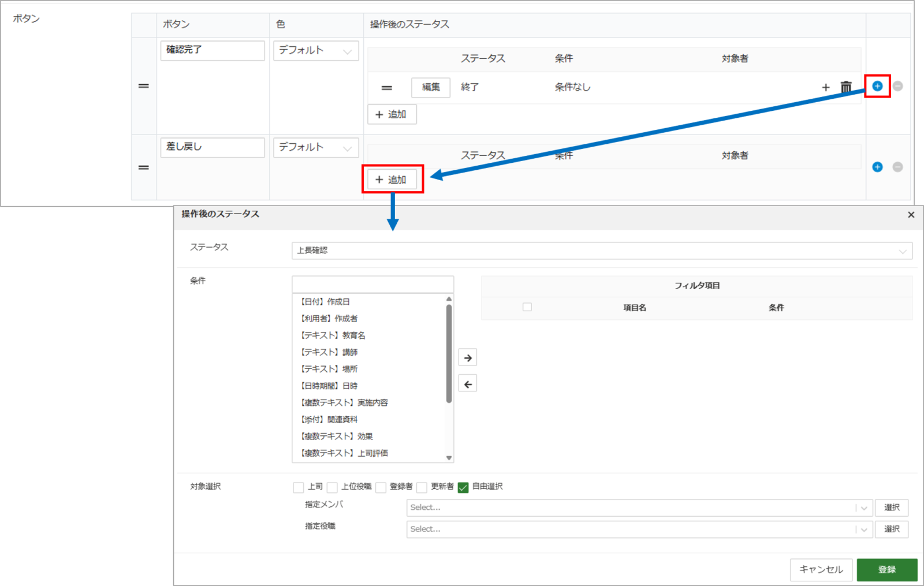Click right arrow to add filter item

(x=468, y=358)
